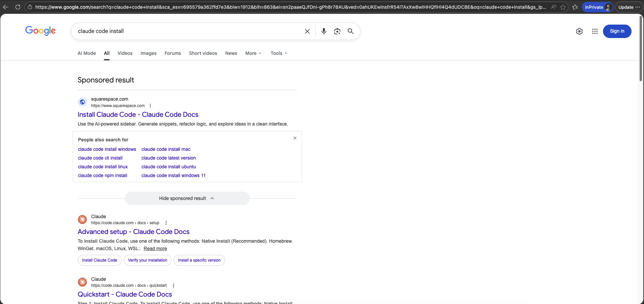Screen dimensions: 644x304
Task: Click the Sponsored result heading
Action: pos(106,80)
